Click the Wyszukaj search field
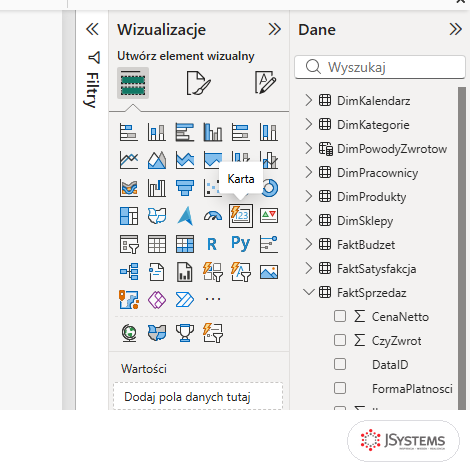The height and width of the screenshot is (472, 470). click(x=380, y=67)
